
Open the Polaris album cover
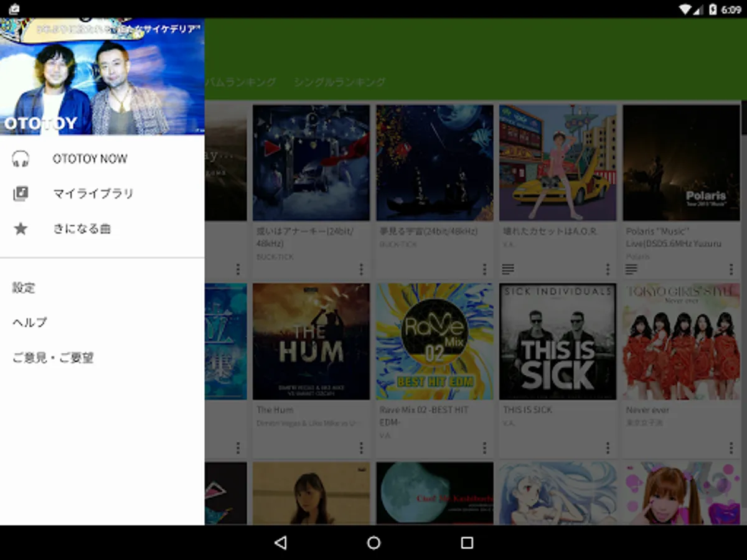[681, 162]
